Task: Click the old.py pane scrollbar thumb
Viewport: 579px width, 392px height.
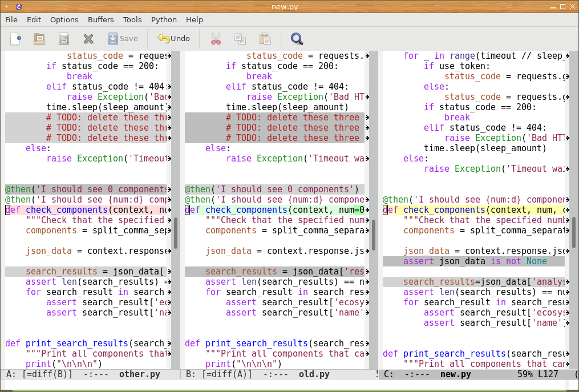Action: 374,235
